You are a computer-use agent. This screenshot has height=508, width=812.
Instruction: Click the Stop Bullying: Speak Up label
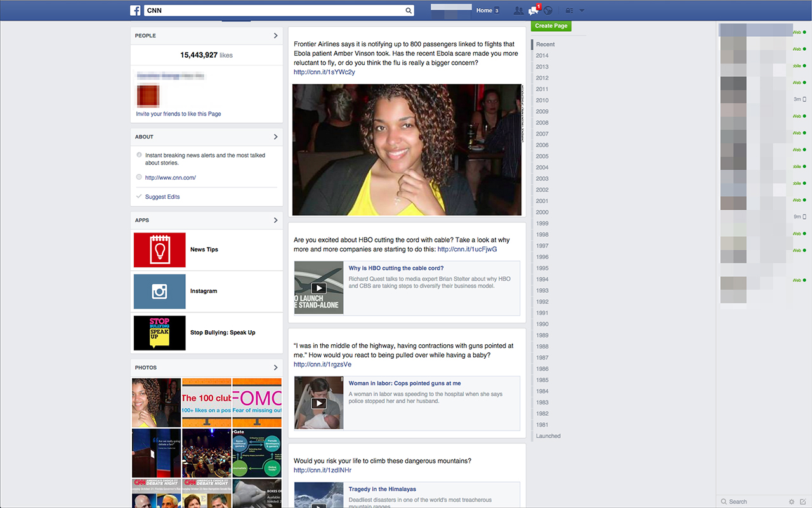223,333
